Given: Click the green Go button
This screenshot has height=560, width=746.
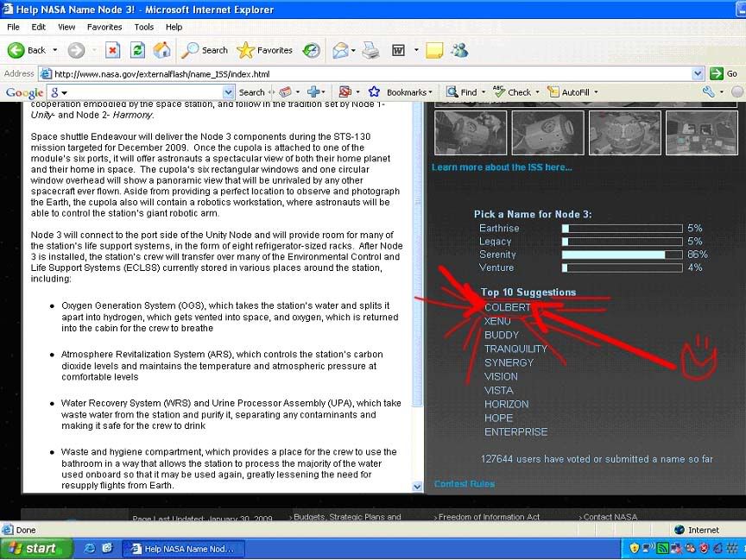Looking at the screenshot, I should pyautogui.click(x=724, y=73).
